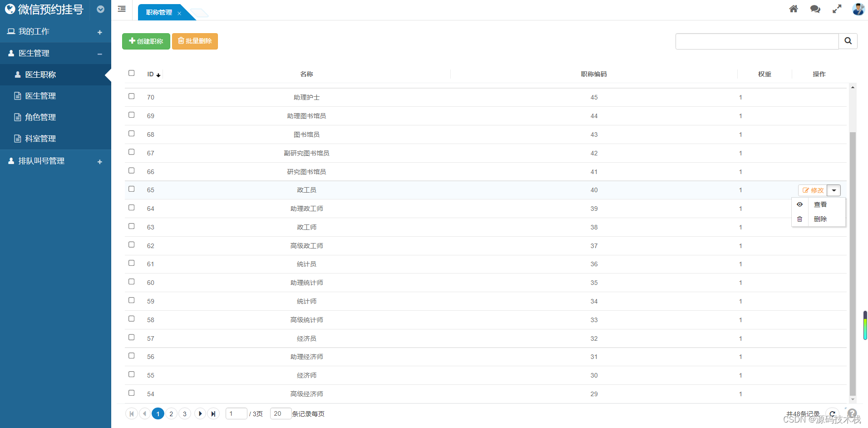
Task: Expand the 排队叫号管理 menu plus icon
Action: [x=100, y=162]
